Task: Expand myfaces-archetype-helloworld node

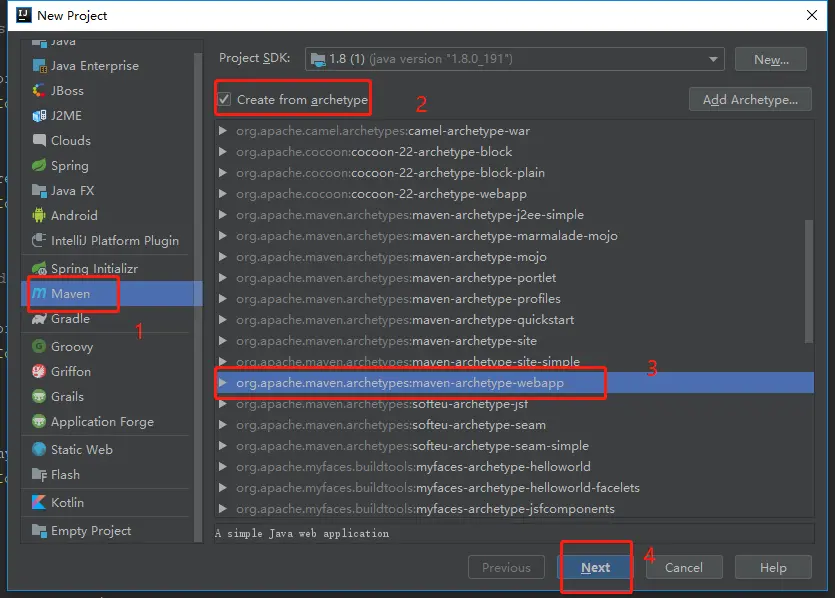Action: coord(223,466)
